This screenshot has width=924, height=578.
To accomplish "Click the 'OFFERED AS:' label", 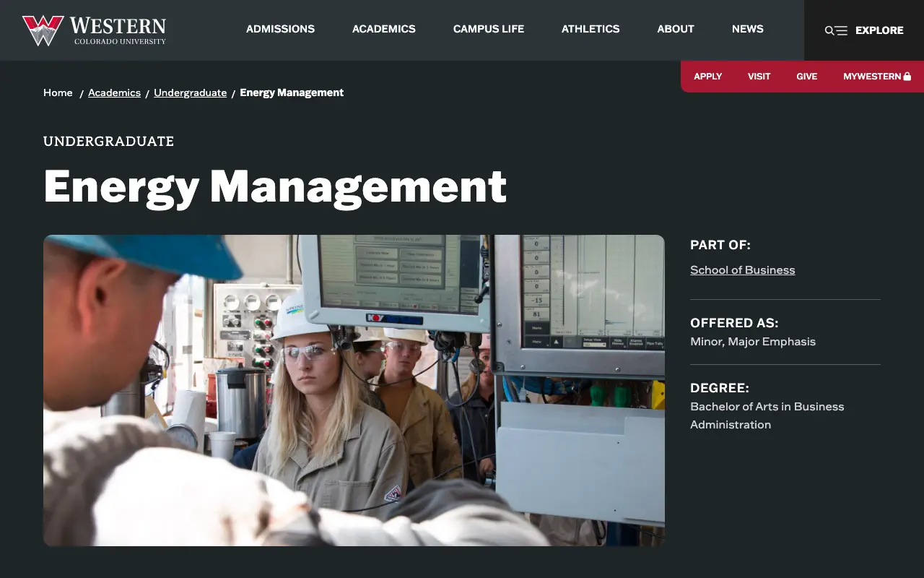I will click(x=734, y=323).
